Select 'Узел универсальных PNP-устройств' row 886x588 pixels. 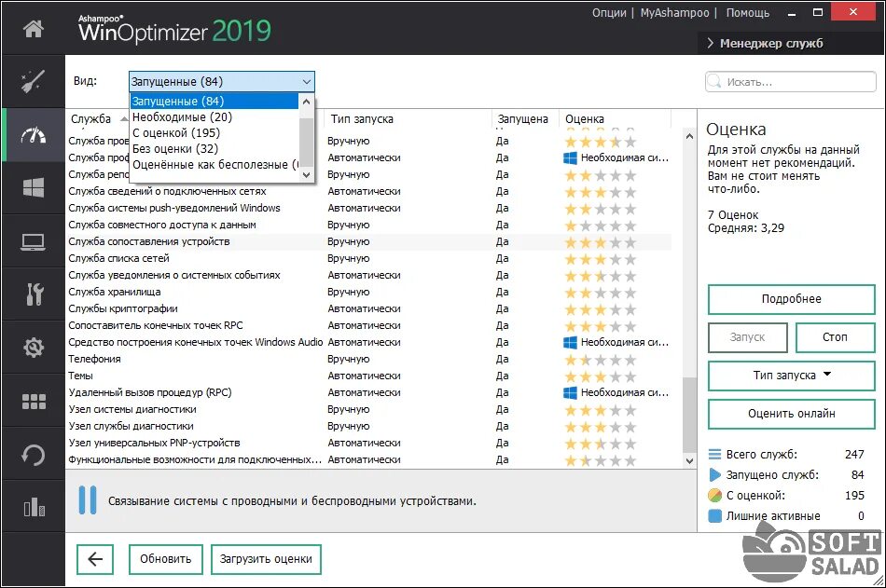click(x=369, y=444)
